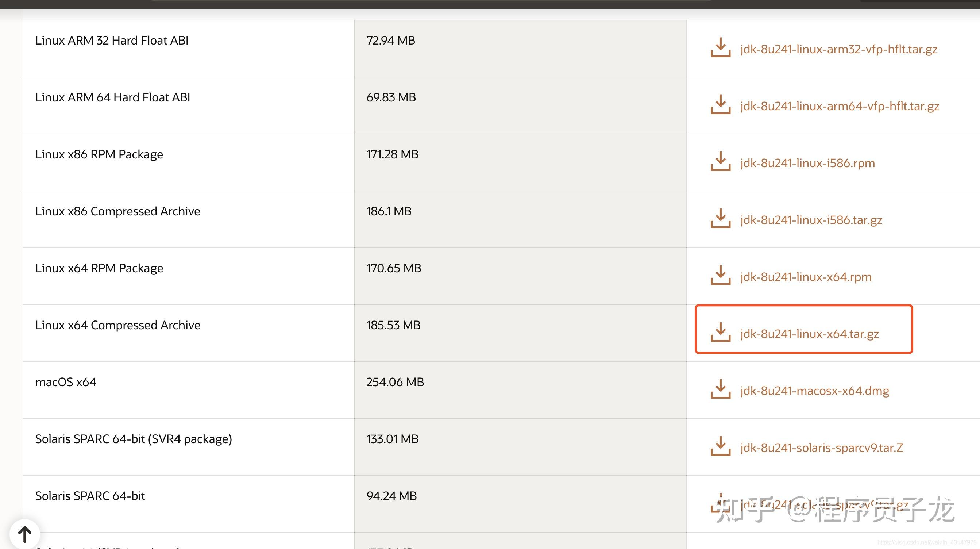Click the 185.53 MB file size cell
The image size is (980, 549).
pyautogui.click(x=393, y=325)
